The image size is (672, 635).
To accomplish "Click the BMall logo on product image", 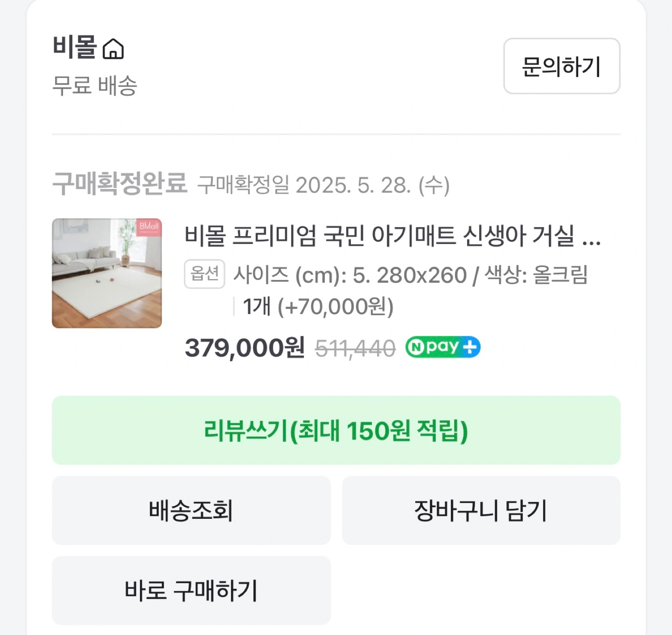I will coord(148,227).
